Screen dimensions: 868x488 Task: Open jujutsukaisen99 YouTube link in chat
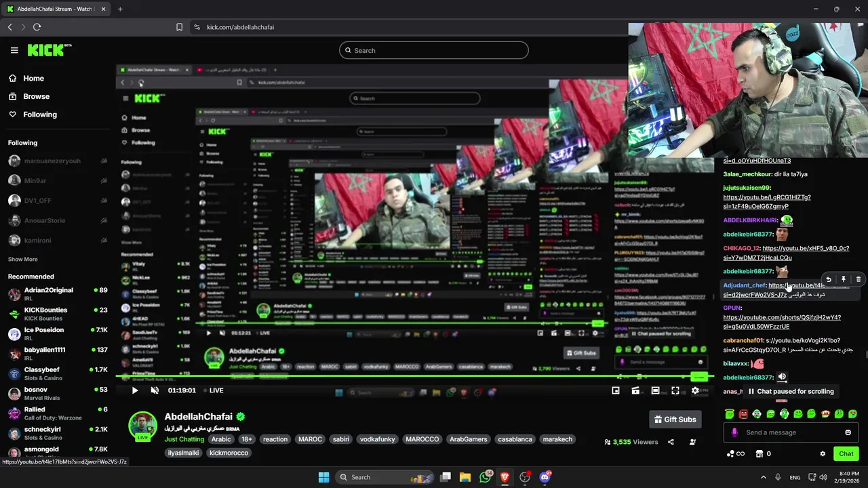pyautogui.click(x=767, y=202)
